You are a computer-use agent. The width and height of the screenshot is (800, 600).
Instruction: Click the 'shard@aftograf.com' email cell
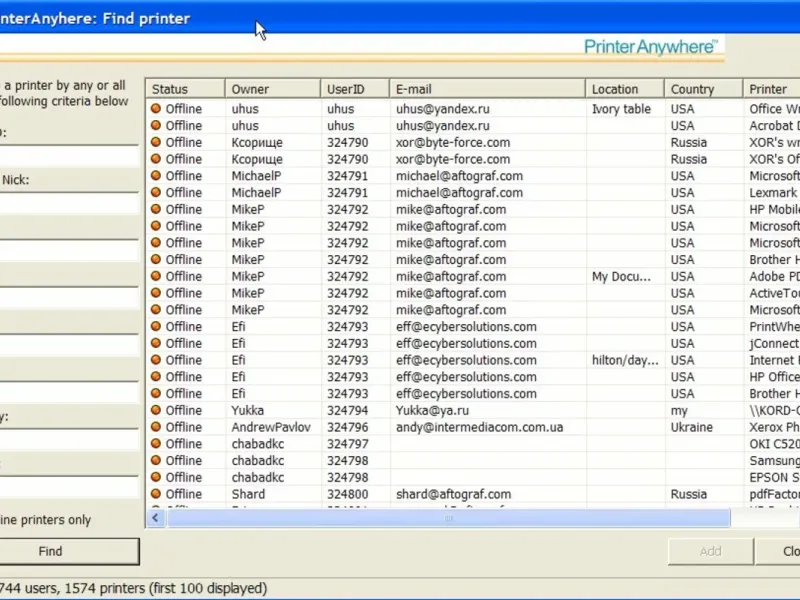pos(454,494)
